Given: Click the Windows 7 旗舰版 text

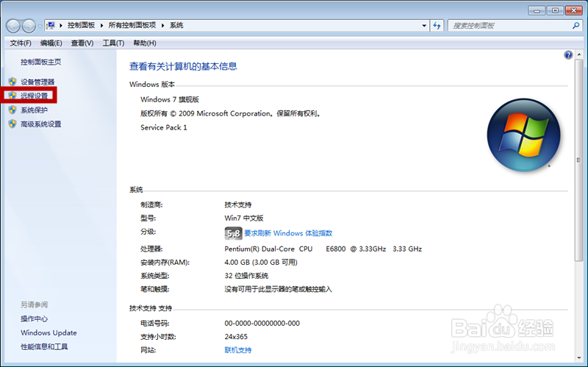Looking at the screenshot, I should (x=170, y=99).
